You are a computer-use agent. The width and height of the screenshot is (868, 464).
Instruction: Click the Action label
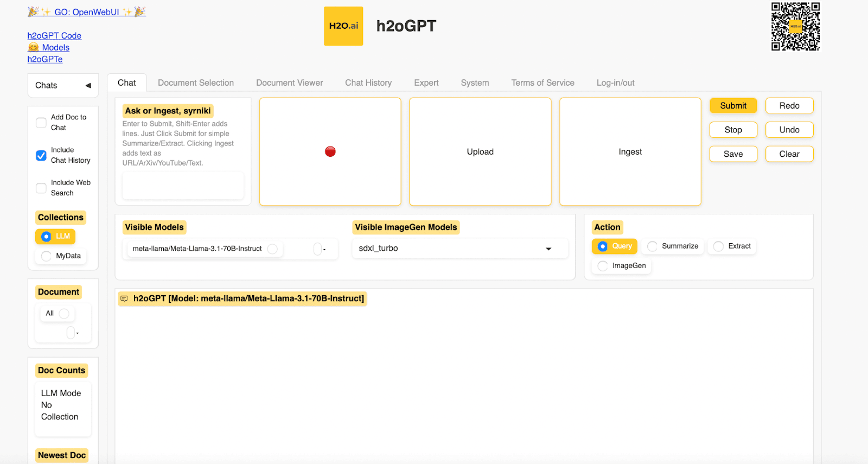coord(607,227)
